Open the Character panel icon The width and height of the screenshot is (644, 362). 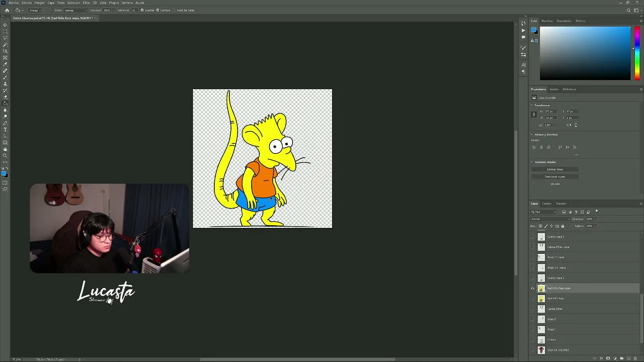[523, 65]
